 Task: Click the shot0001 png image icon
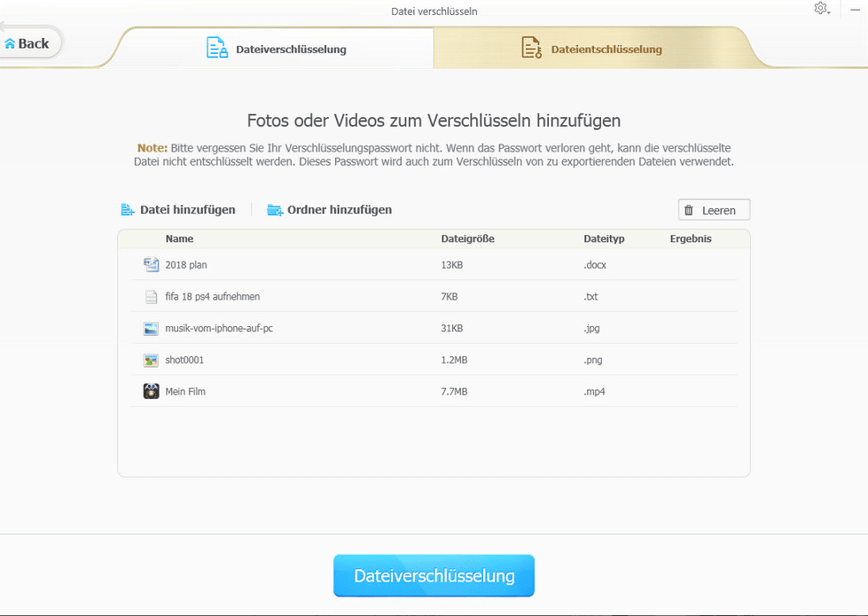click(151, 360)
